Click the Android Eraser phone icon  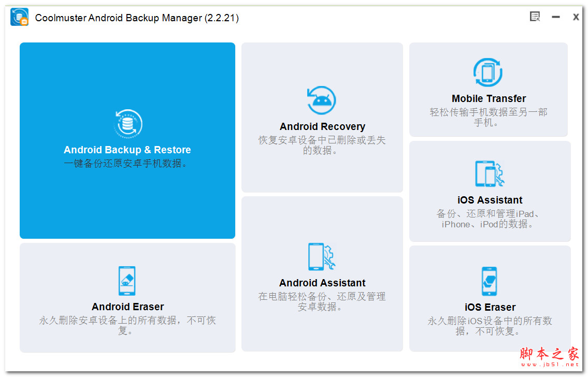point(127,281)
